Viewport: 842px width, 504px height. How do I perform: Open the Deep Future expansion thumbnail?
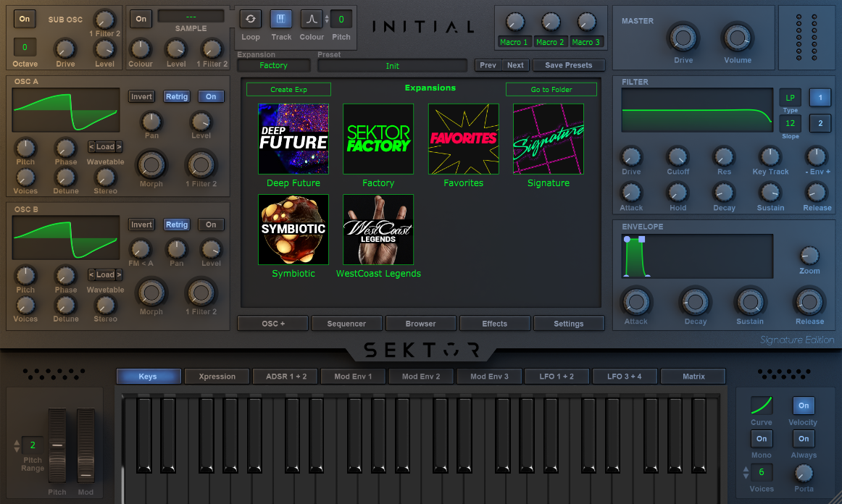tap(293, 139)
